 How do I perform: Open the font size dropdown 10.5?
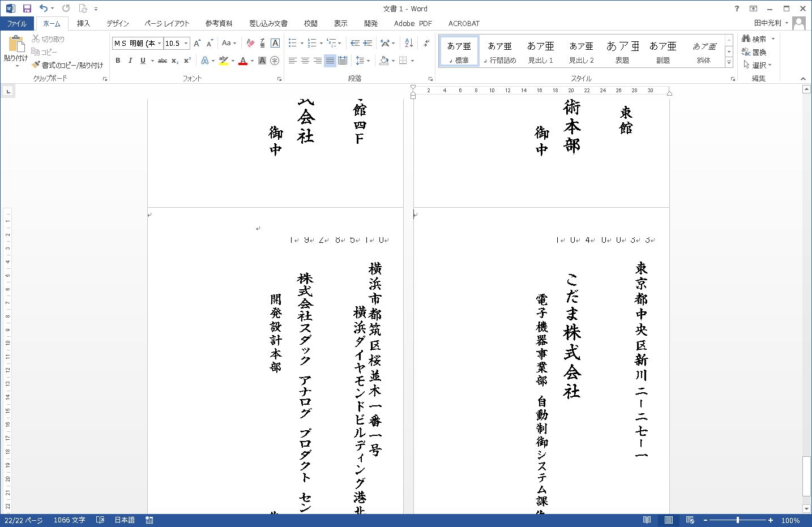coord(186,43)
